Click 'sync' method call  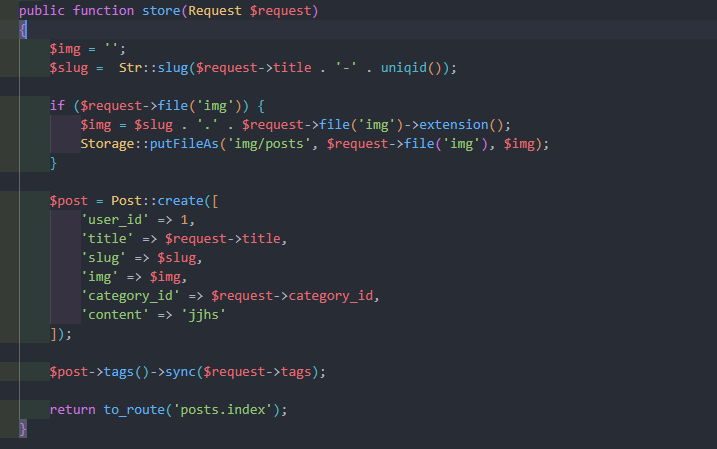pyautogui.click(x=180, y=372)
